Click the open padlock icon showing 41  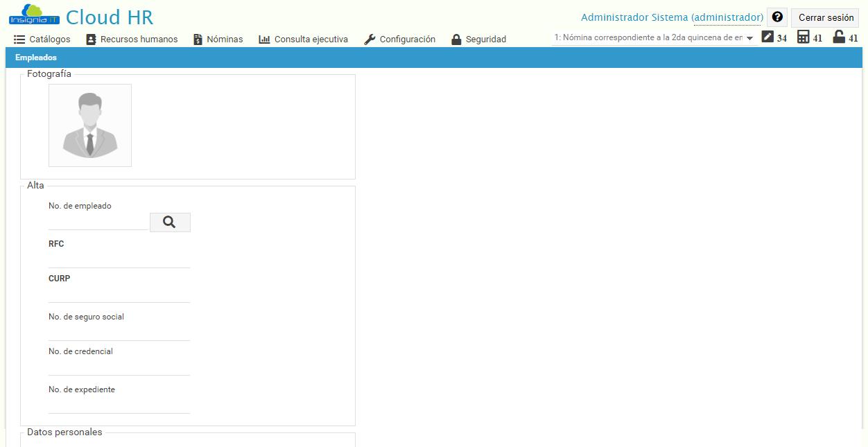(839, 37)
